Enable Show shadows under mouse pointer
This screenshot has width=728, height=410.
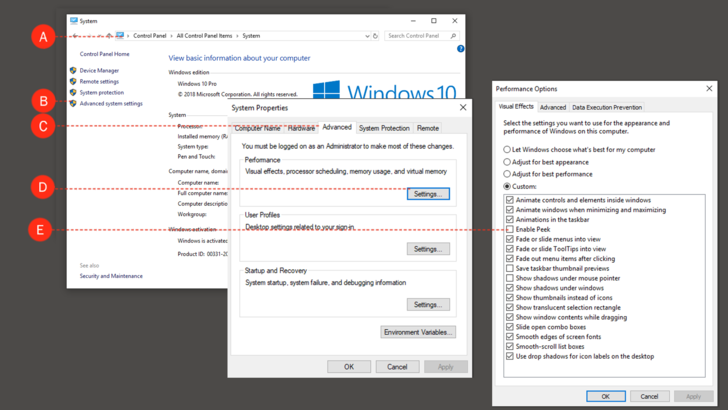(510, 278)
